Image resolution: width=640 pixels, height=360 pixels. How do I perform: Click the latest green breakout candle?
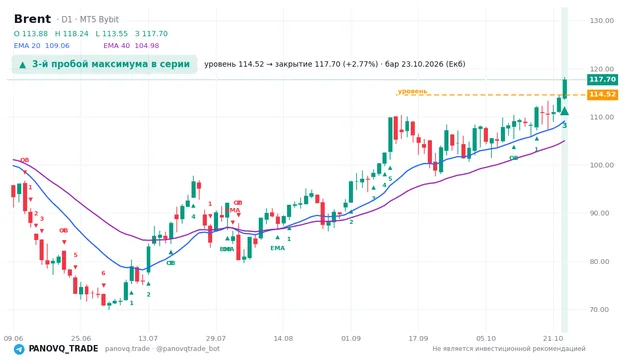tap(565, 88)
